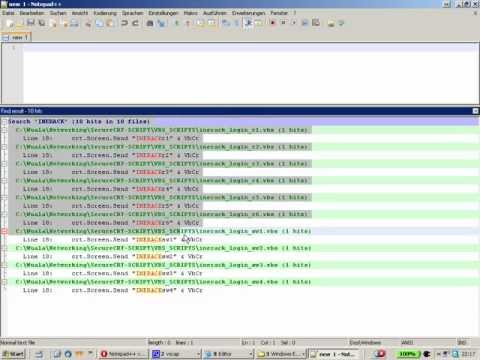Image resolution: width=480 pixels, height=360 pixels.
Task: Close the Find result panel
Action: point(476,111)
